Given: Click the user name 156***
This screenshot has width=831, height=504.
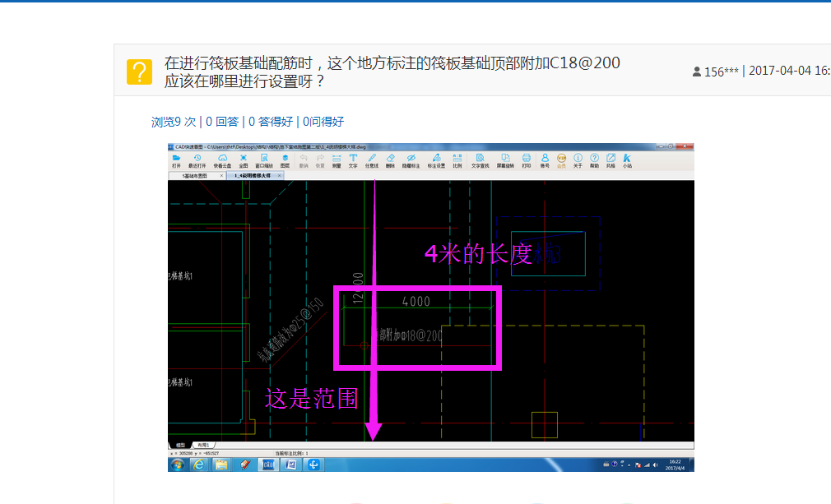Looking at the screenshot, I should [x=722, y=72].
